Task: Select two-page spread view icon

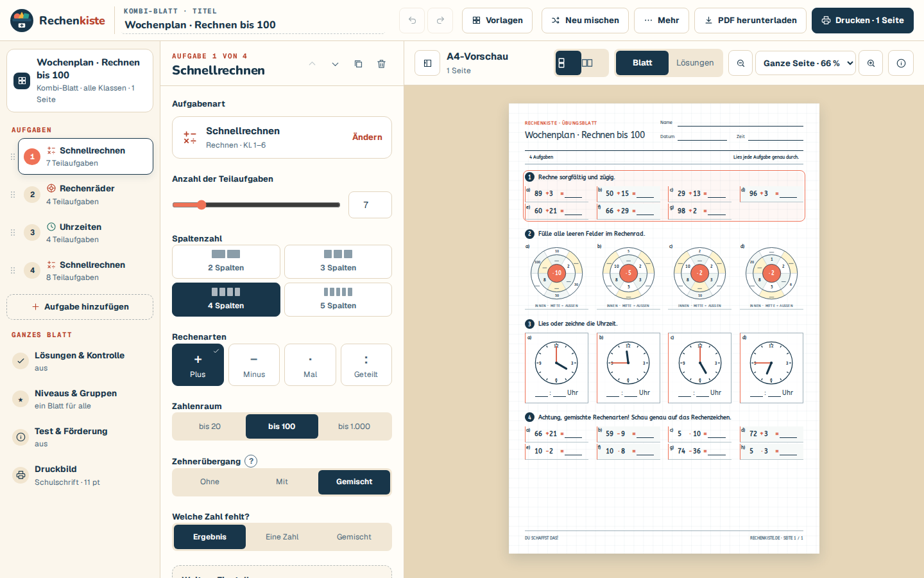Action: coord(587,63)
